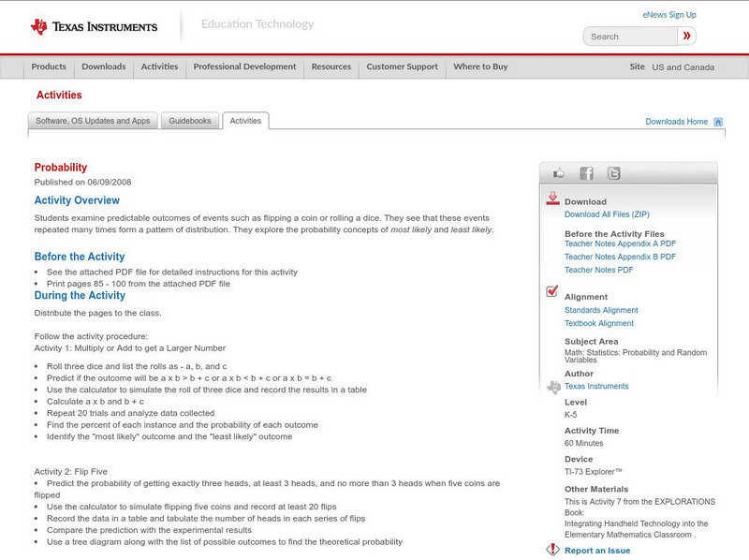Click the During the Activity heading
This screenshot has height=560, width=749.
tap(80, 295)
